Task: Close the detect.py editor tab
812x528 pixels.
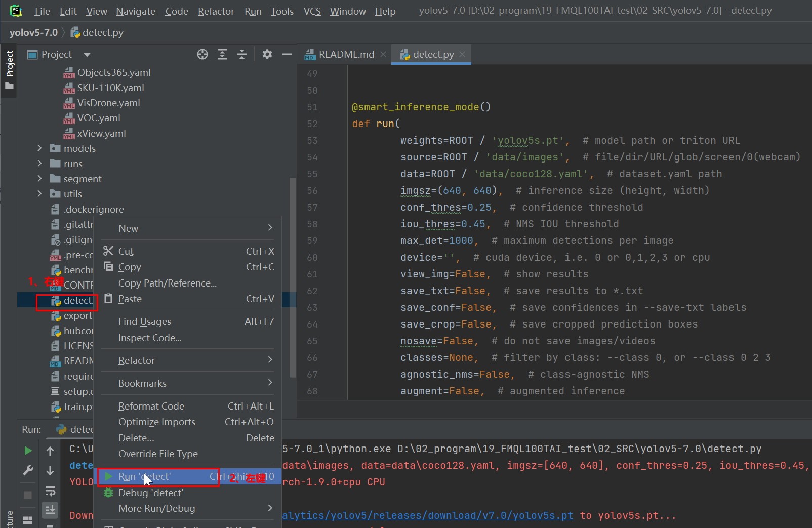Action: [x=462, y=54]
